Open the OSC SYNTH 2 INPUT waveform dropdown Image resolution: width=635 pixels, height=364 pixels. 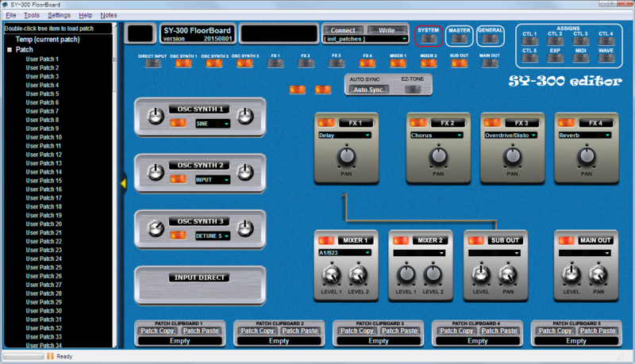[x=213, y=180]
